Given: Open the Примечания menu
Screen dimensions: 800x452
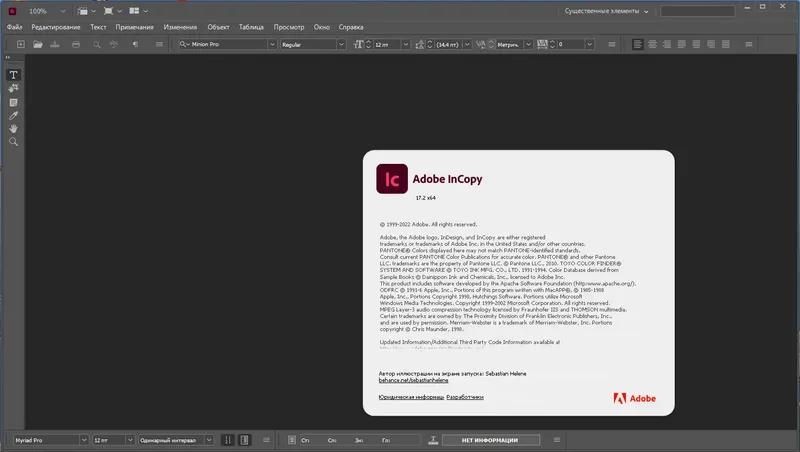Looking at the screenshot, I should (x=134, y=27).
